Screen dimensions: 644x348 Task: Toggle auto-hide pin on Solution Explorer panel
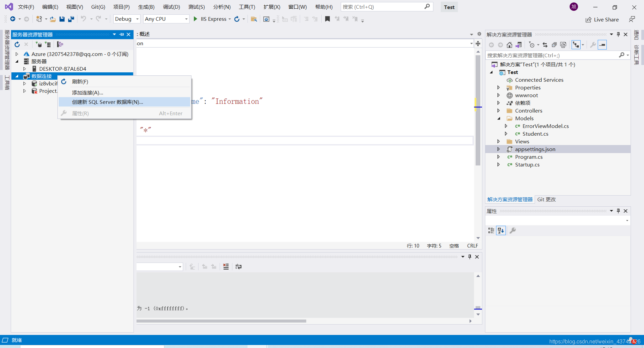[x=618, y=34]
